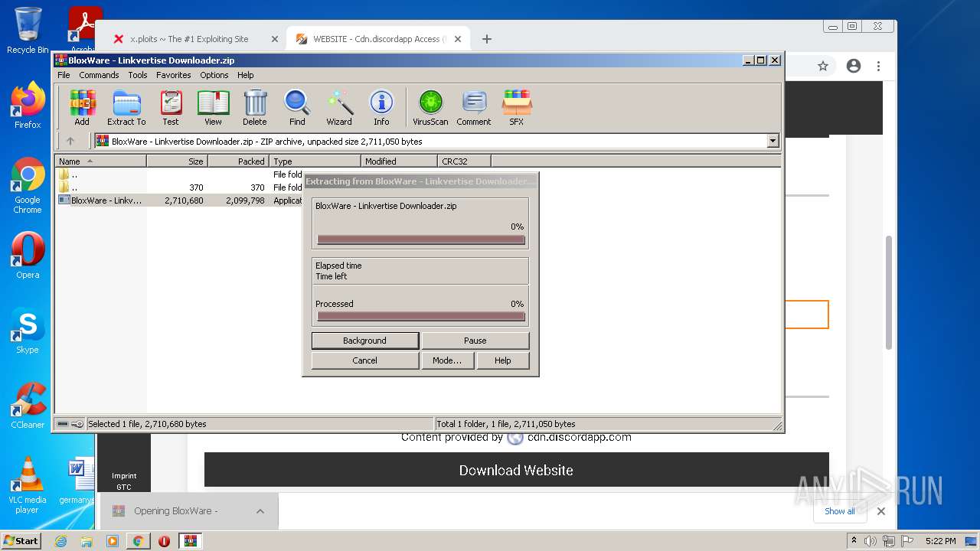Viewport: 980px width, 551px height.
Task: Expand the archive path dropdown arrow
Action: click(x=773, y=141)
